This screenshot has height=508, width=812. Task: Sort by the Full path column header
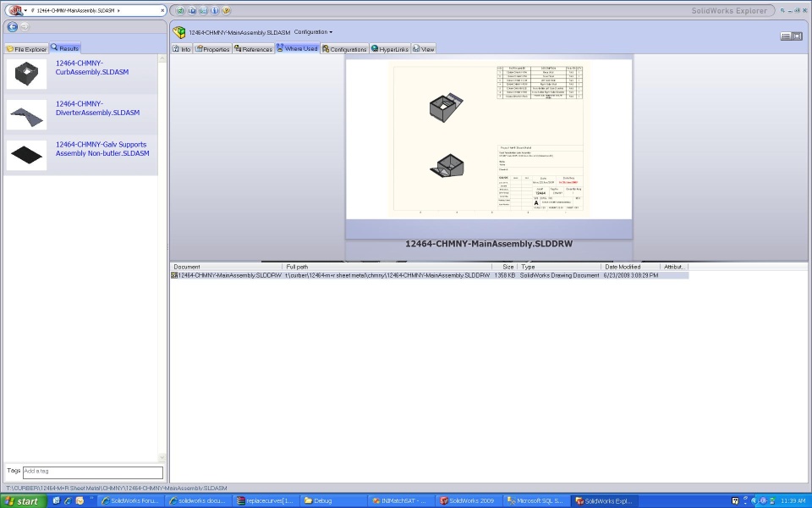387,267
